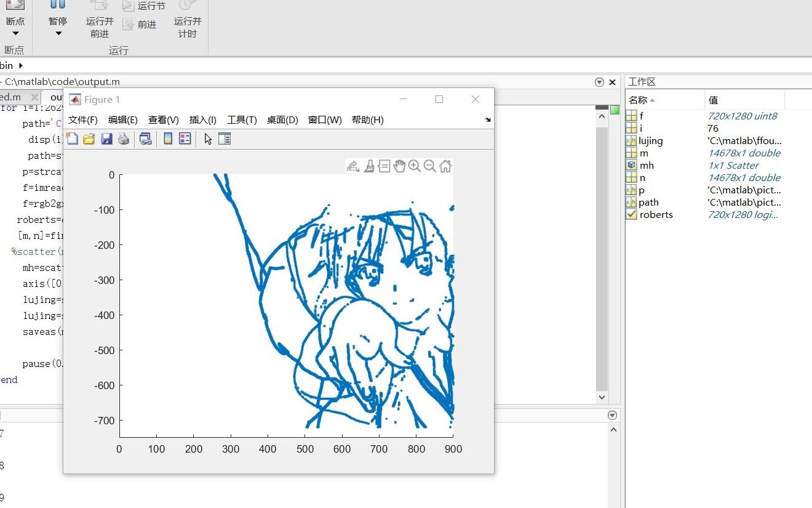Image resolution: width=812 pixels, height=508 pixels.
Task: Toggle the Edit Plot arrow cursor tool
Action: (x=208, y=139)
